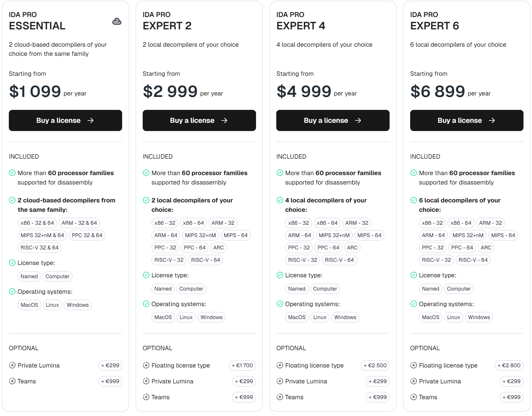
Task: Choose x86 - 64 decompiler chip in Expert 2
Action: [x=193, y=223]
